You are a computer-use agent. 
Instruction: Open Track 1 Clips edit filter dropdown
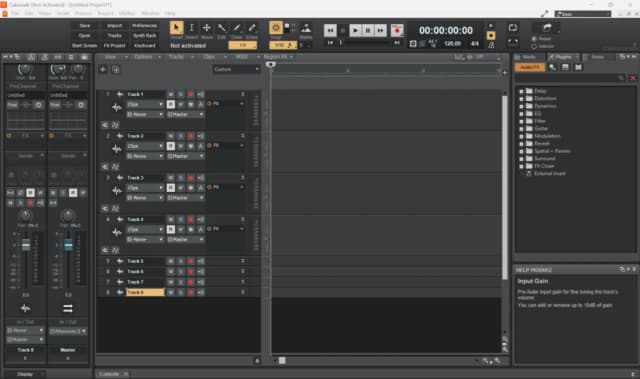click(145, 104)
